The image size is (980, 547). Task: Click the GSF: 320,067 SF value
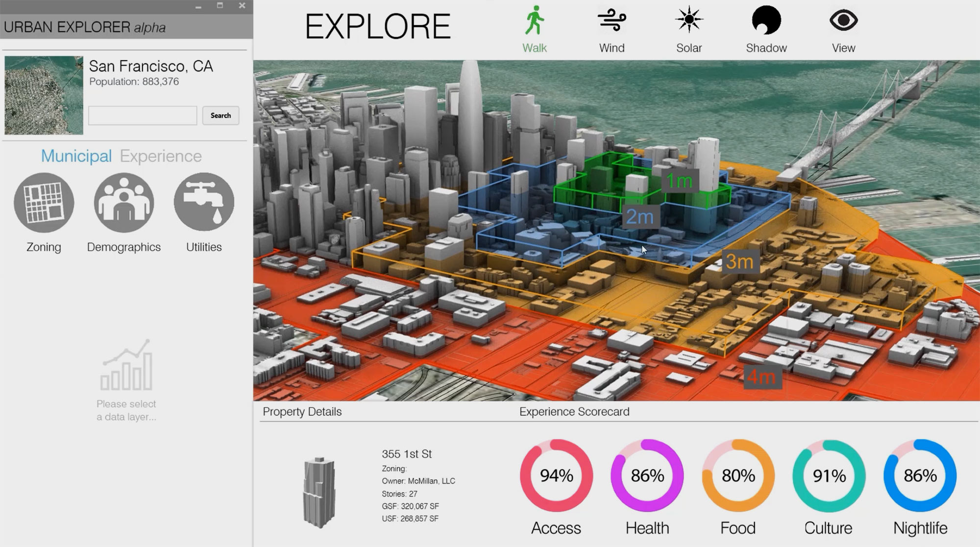pos(410,506)
